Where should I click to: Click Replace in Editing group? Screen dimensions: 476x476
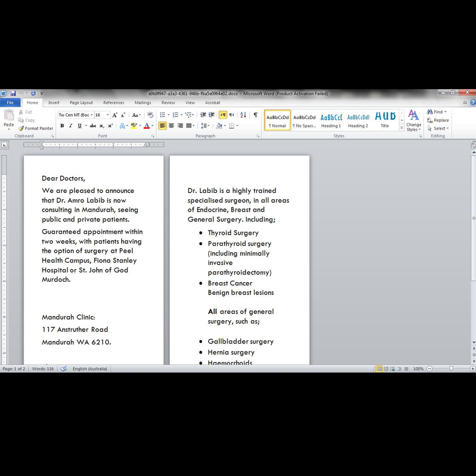click(x=438, y=120)
